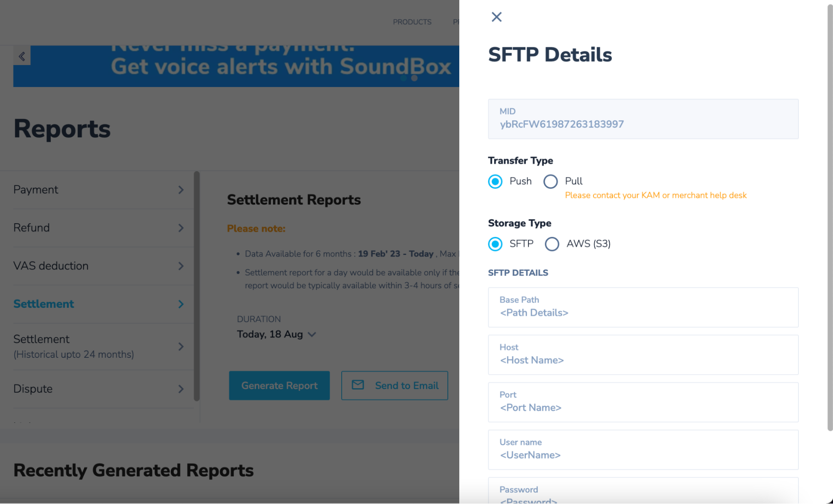Viewport: 833px width, 504px height.
Task: Click the Generate Report button
Action: pos(279,386)
